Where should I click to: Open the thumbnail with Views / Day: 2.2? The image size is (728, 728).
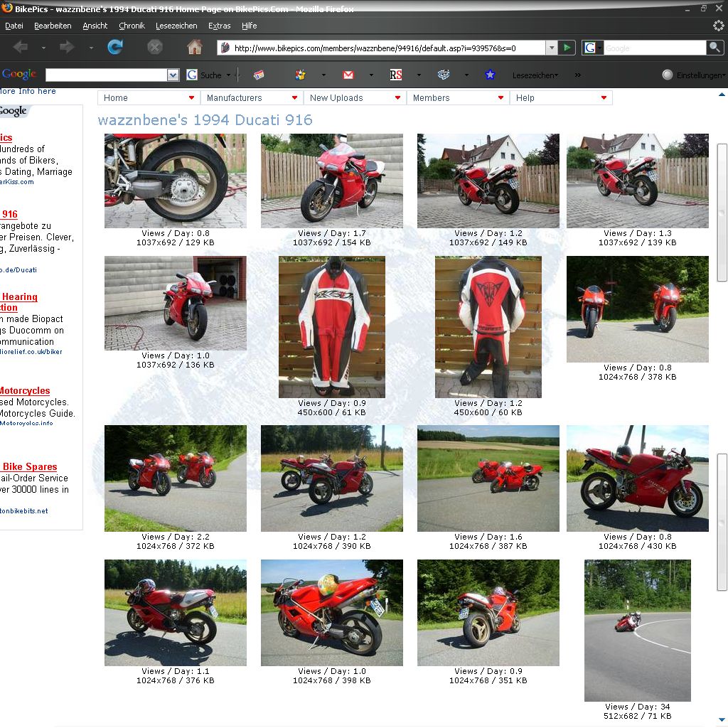[x=176, y=478]
